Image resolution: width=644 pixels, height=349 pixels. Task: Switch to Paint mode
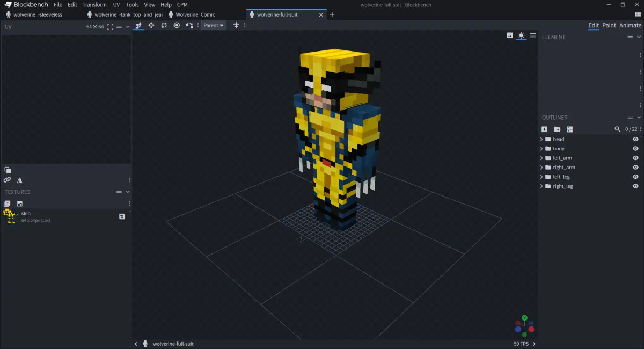tap(609, 25)
